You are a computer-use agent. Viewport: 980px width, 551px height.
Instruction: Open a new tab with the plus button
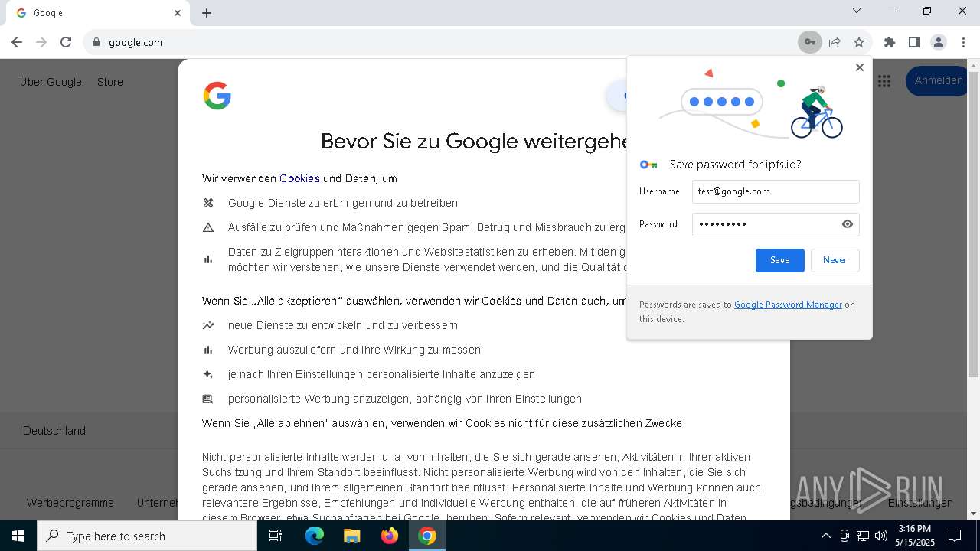coord(207,13)
